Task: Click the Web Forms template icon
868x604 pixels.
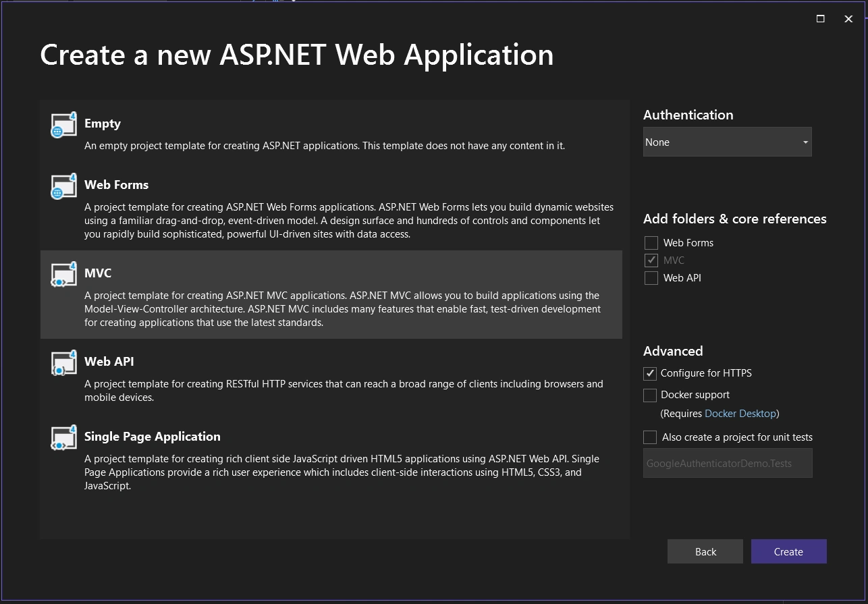Action: pyautogui.click(x=64, y=186)
